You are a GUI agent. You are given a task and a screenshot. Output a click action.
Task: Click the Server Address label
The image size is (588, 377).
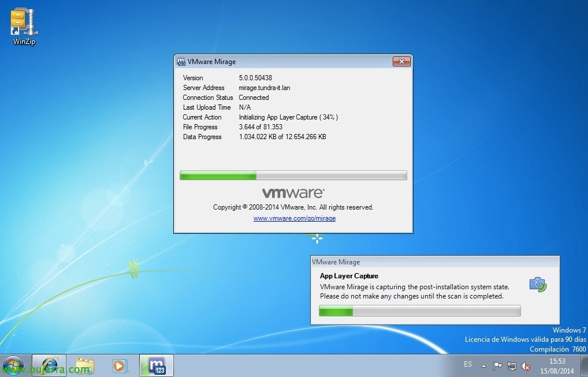(x=204, y=88)
